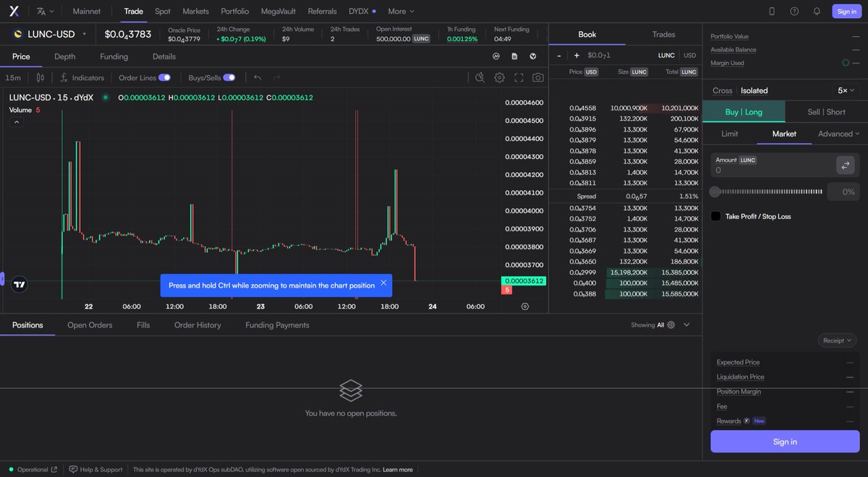Expand the sidebar handle at the chart's left edge
This screenshot has width=868, height=477.
[2, 278]
